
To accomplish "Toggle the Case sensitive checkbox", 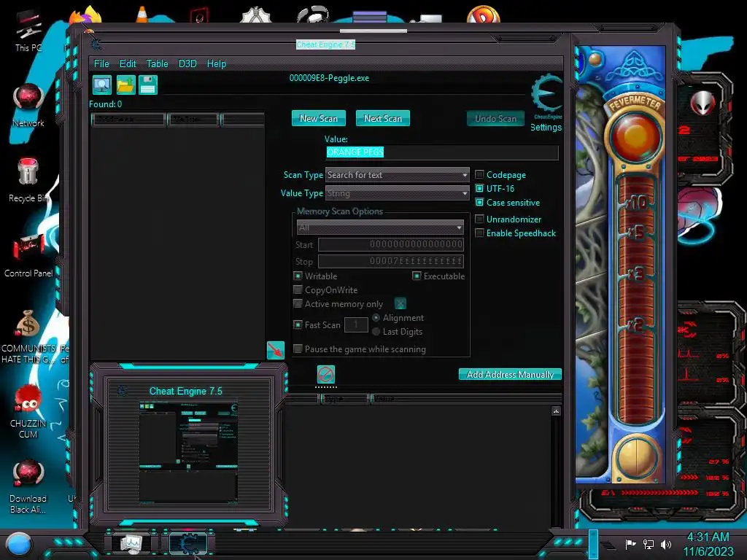I will 480,203.
